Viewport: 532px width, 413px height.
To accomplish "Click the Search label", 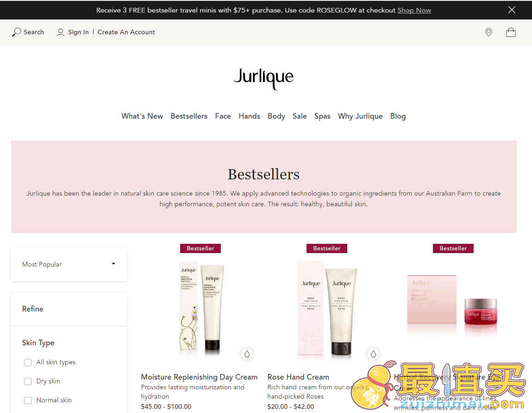I will tap(34, 32).
